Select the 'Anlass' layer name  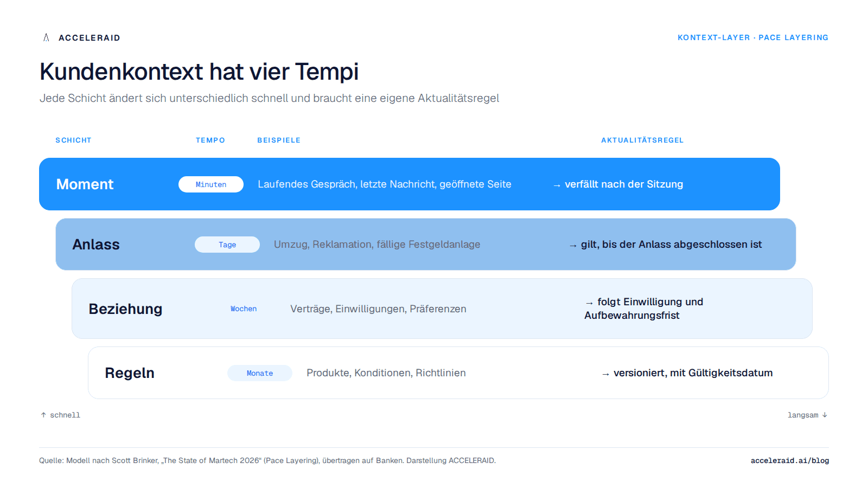(x=96, y=245)
